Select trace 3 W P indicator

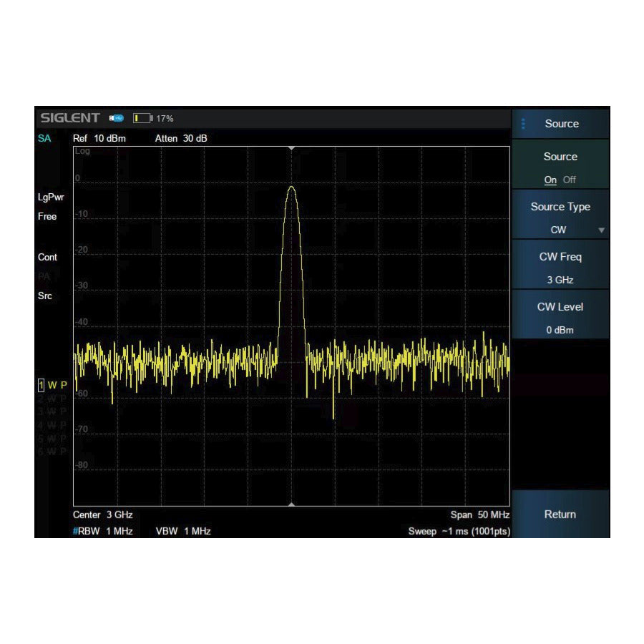(x=52, y=411)
